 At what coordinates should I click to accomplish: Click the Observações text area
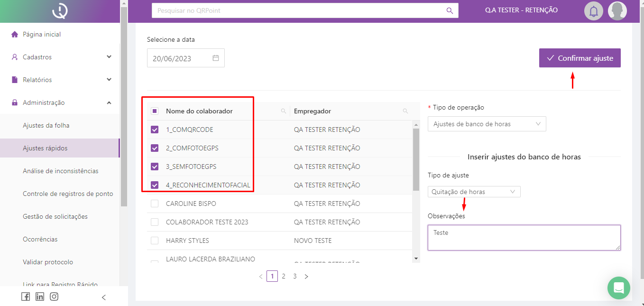[524, 237]
